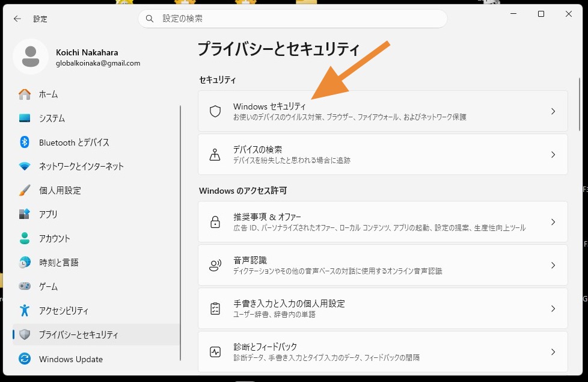Go to ホーム in sidebar
The width and height of the screenshot is (588, 382).
pos(48,94)
